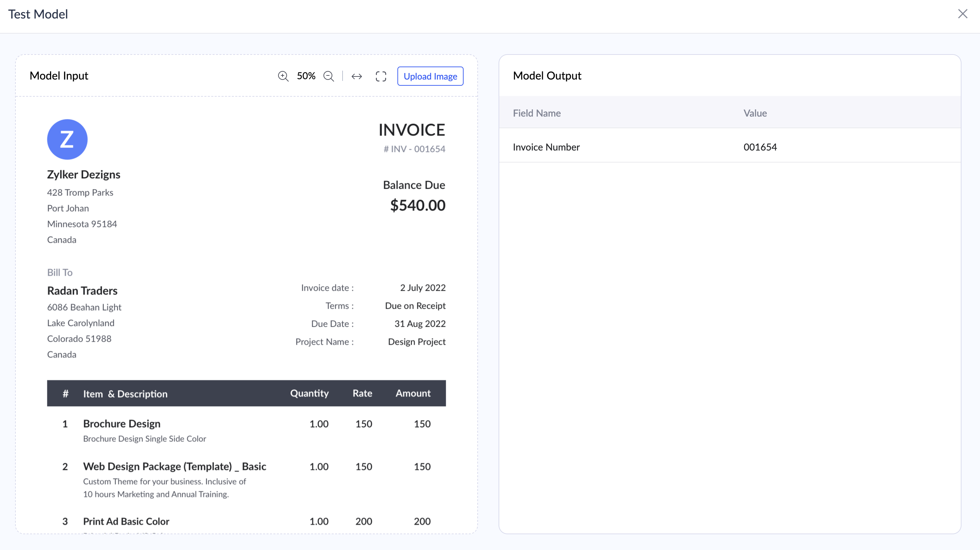Click the Radan Traders bill-to name
Viewport: 980px width, 550px height.
pos(82,290)
